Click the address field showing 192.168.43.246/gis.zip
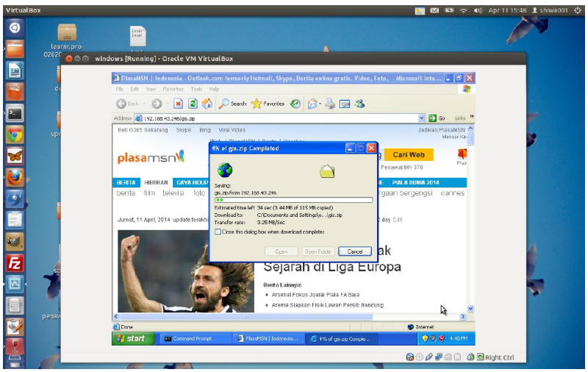 click(x=279, y=118)
